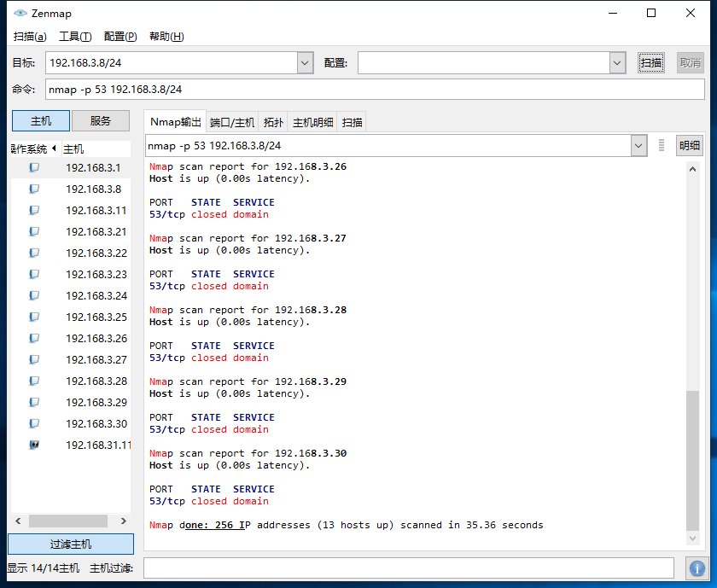The height and width of the screenshot is (588, 717).
Task: Click OS icon beside host 192.168.3.25
Action: tap(34, 317)
